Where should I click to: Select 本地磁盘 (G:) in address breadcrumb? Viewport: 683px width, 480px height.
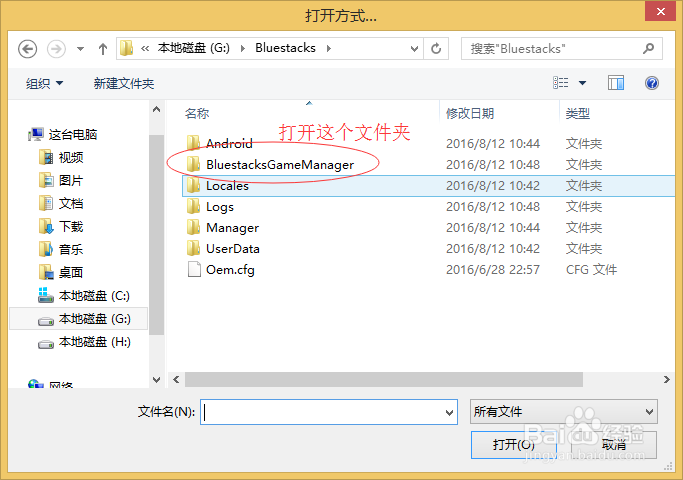193,48
